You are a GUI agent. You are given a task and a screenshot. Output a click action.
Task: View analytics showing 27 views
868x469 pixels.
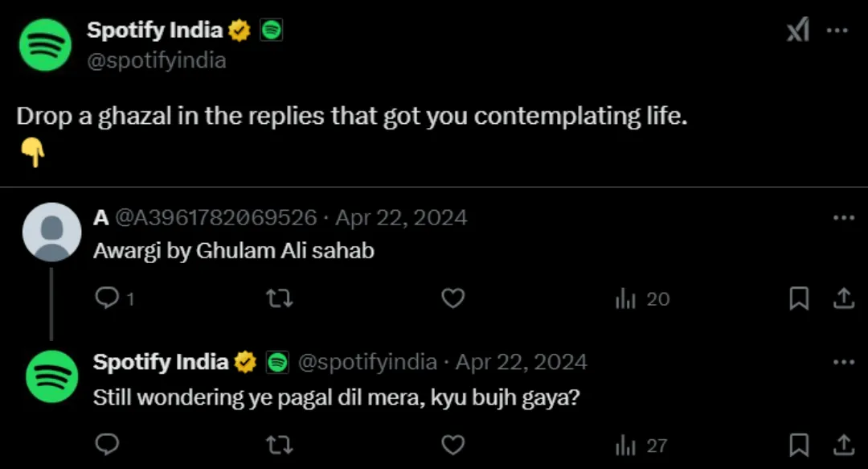(x=641, y=445)
